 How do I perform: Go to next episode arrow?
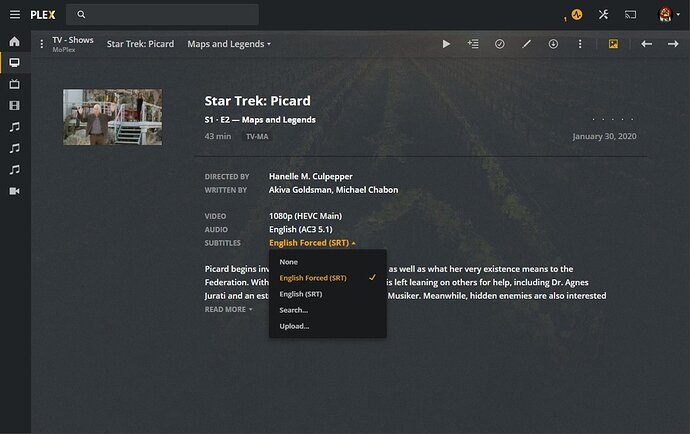pyautogui.click(x=673, y=44)
